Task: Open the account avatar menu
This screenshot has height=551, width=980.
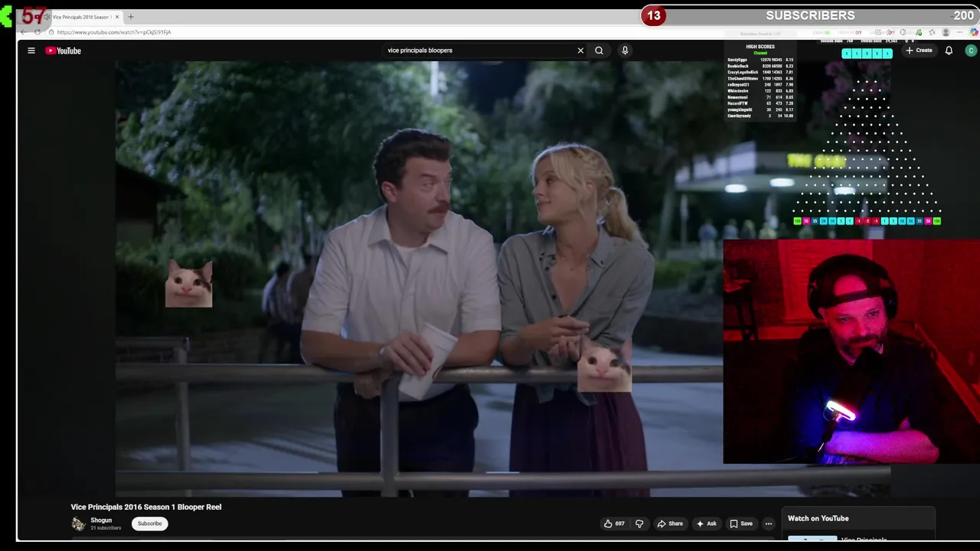Action: coord(971,51)
